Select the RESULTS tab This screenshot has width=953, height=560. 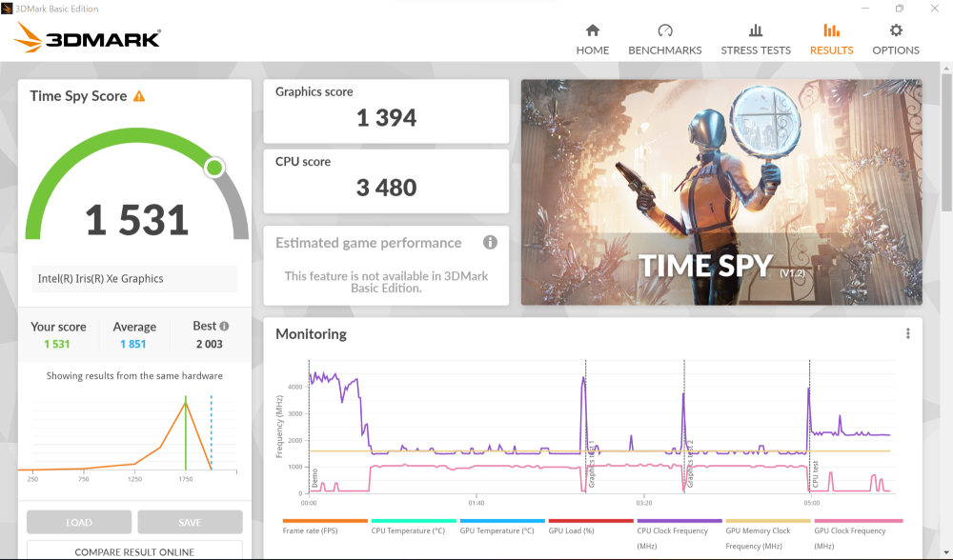pyautogui.click(x=831, y=40)
